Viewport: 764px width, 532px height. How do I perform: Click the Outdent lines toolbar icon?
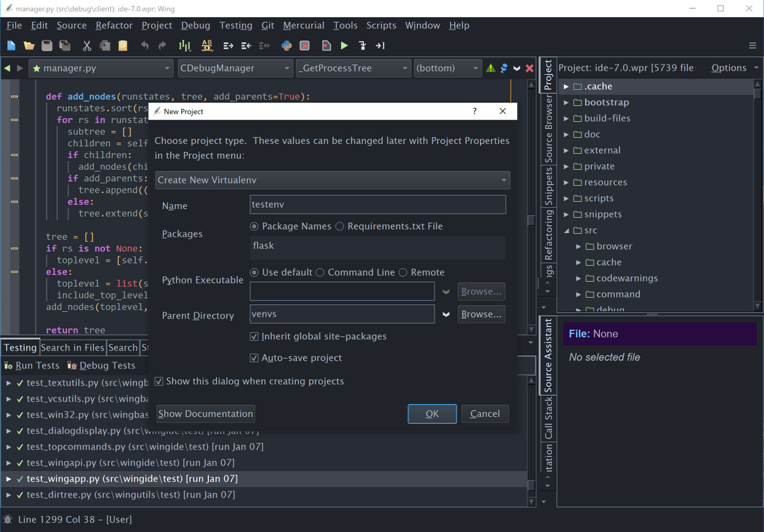pyautogui.click(x=246, y=46)
